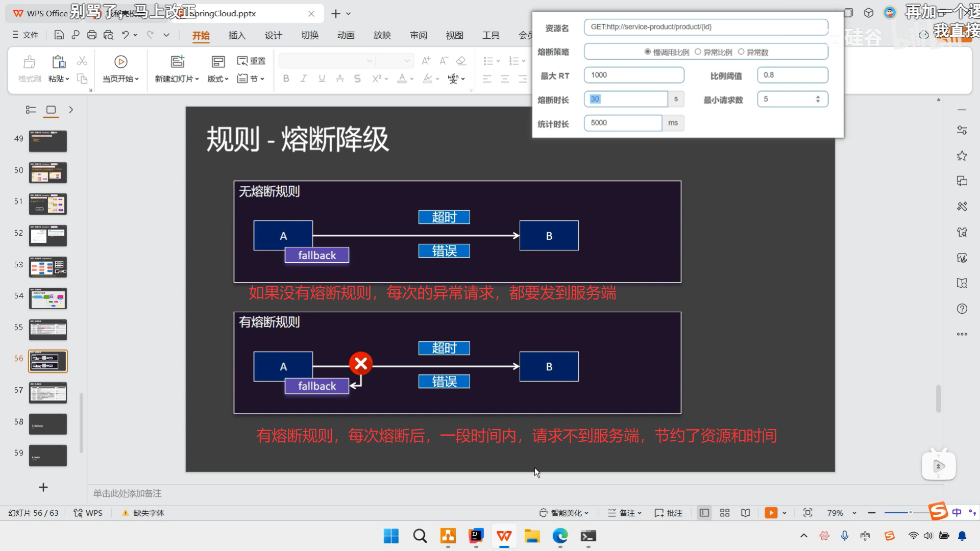Start slideshow from current slide icon
The width and height of the screenshot is (980, 551).
[x=120, y=62]
